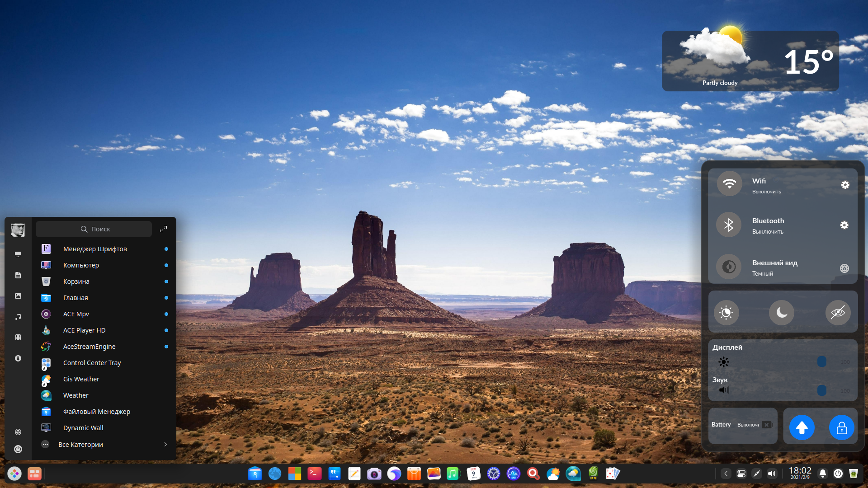Open Control Center Tray settings

pyautogui.click(x=92, y=362)
